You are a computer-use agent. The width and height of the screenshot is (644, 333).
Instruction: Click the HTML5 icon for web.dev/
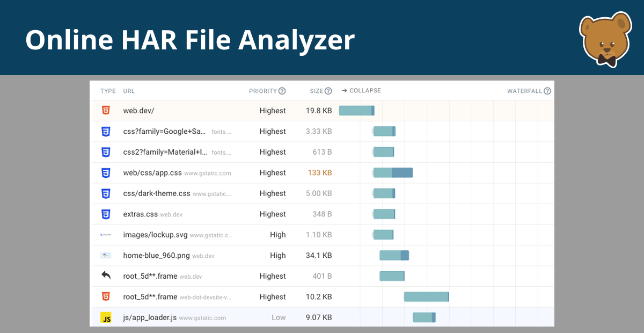point(106,110)
